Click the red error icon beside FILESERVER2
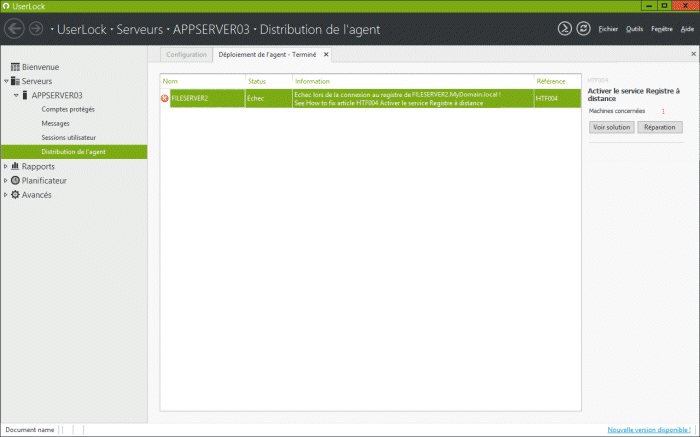Image resolution: width=700 pixels, height=437 pixels. 165,98
